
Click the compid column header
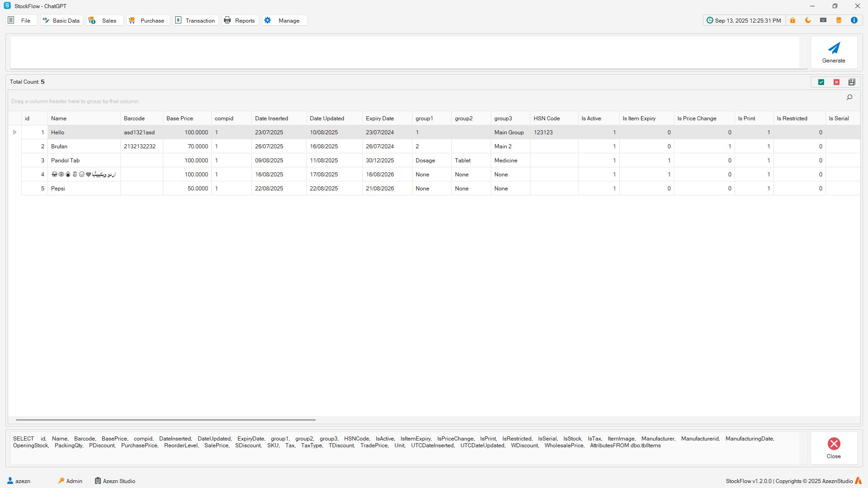pyautogui.click(x=232, y=118)
